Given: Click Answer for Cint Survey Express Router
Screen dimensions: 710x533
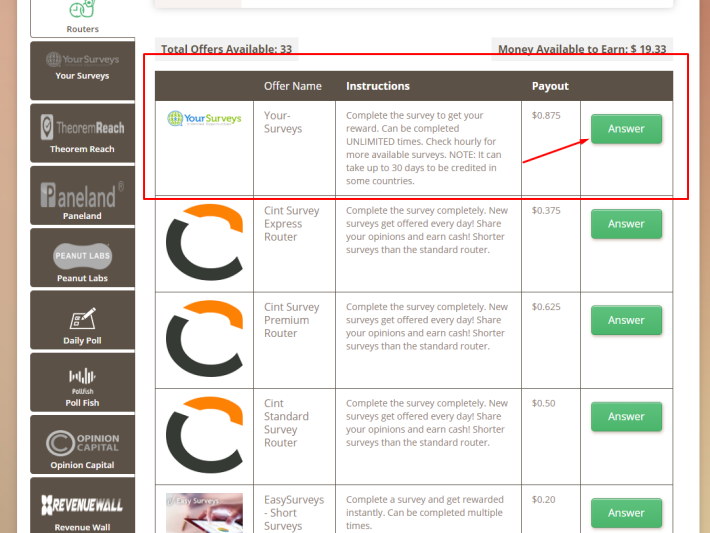Looking at the screenshot, I should coord(626,224).
